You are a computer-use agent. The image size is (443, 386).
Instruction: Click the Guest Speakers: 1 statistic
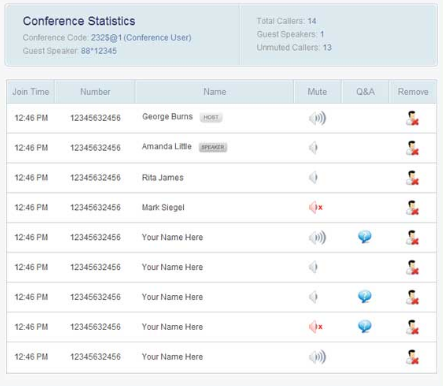[290, 34]
